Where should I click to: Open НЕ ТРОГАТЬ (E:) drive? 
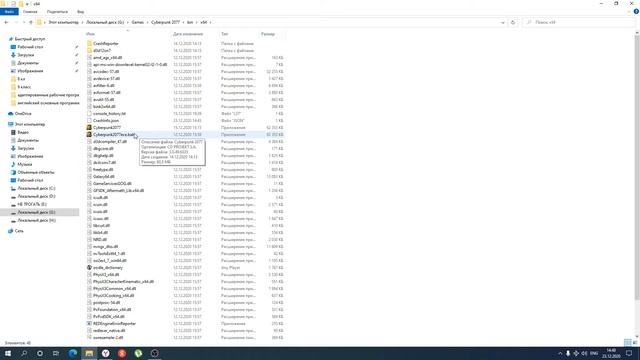[32, 204]
